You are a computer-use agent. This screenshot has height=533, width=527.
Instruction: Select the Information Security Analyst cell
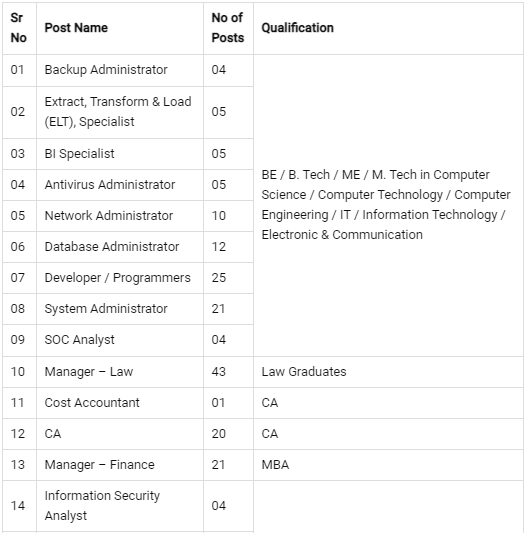point(120,505)
